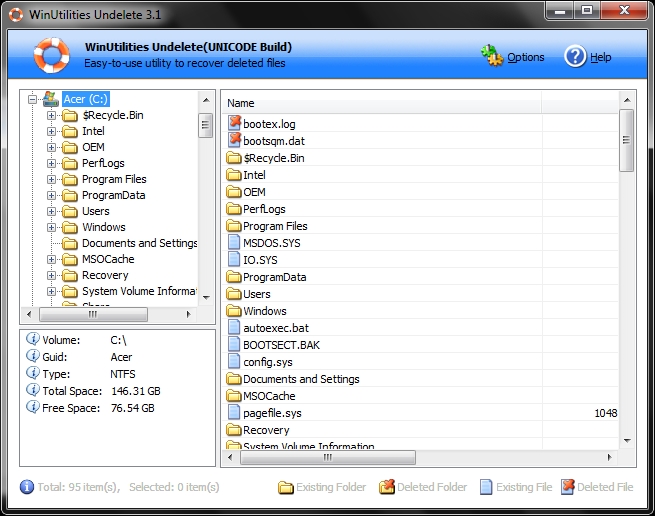This screenshot has height=516, width=655.
Task: Select Documents and Settings in tree
Action: 140,243
